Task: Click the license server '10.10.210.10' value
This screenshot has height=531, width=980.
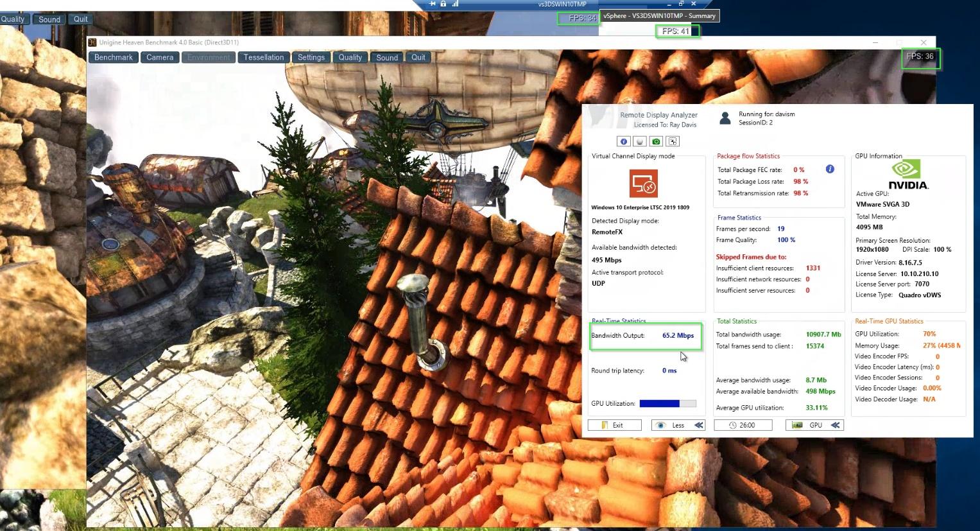Action: tap(919, 274)
